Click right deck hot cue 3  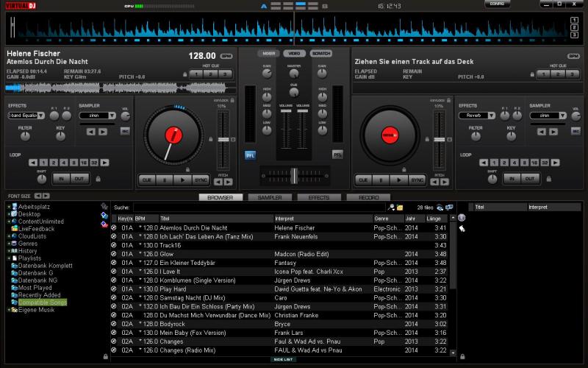pyautogui.click(x=573, y=74)
